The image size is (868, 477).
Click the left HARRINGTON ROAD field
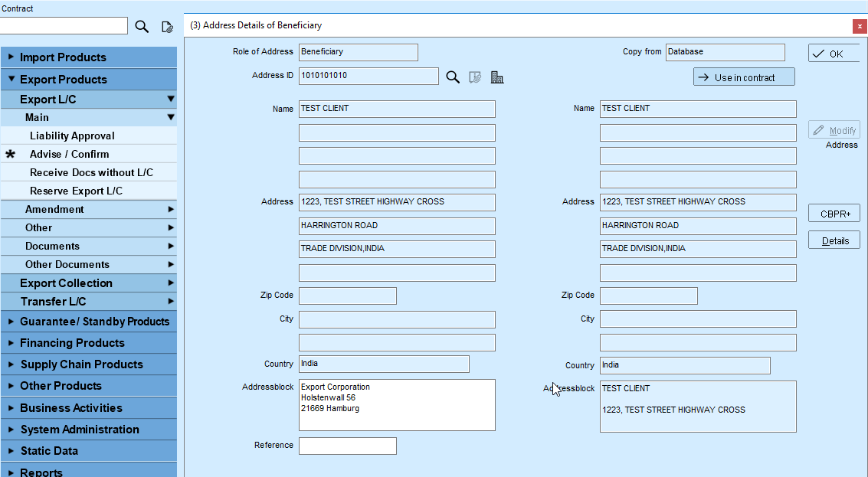[397, 226]
